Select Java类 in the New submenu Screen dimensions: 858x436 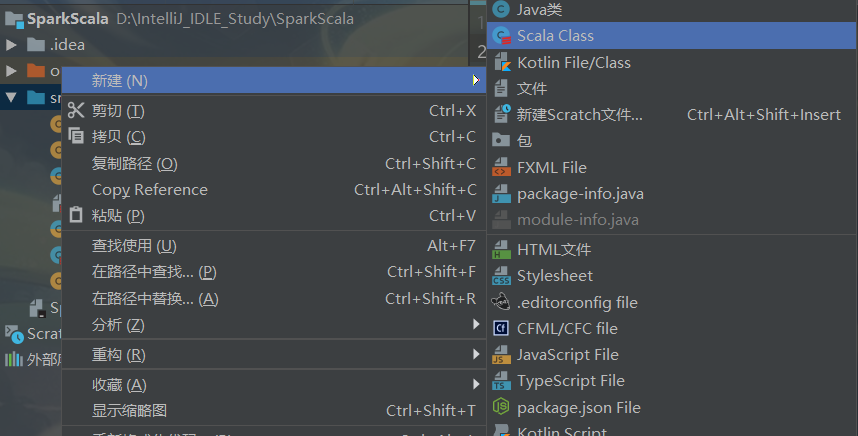671,9
